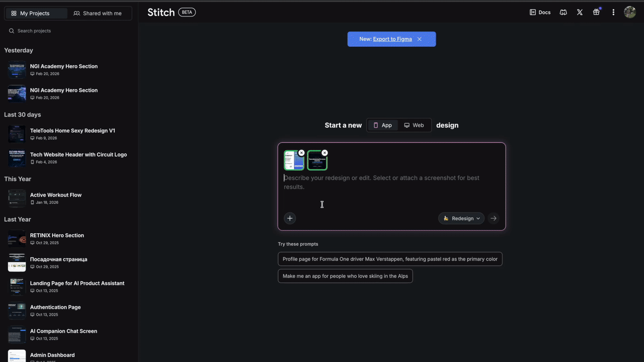Switch design mode to Web
Screen dimensions: 644x362
(x=414, y=125)
